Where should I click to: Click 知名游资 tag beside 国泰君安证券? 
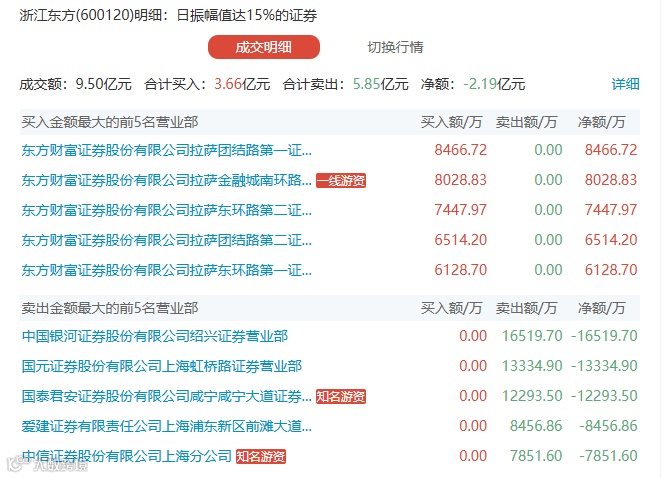tap(341, 396)
